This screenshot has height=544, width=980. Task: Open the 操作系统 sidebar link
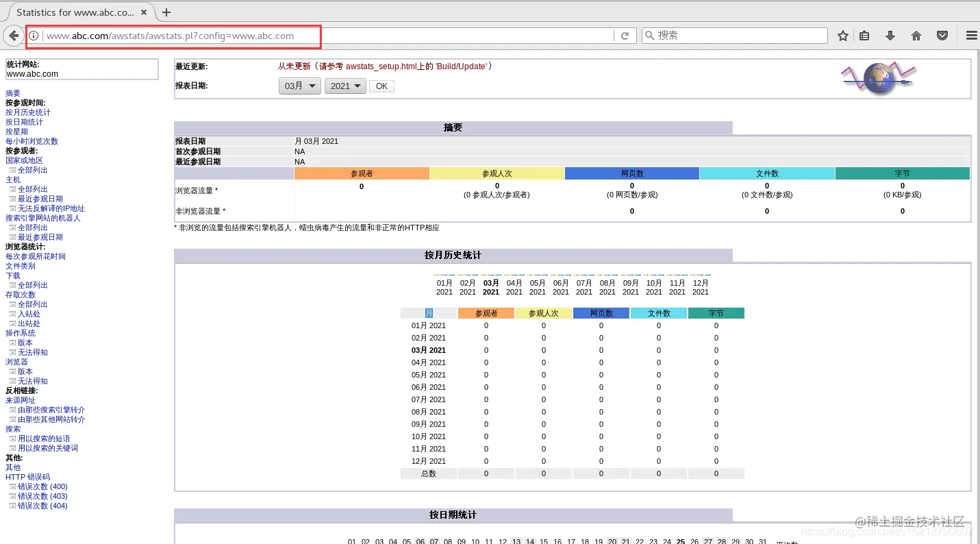[21, 333]
